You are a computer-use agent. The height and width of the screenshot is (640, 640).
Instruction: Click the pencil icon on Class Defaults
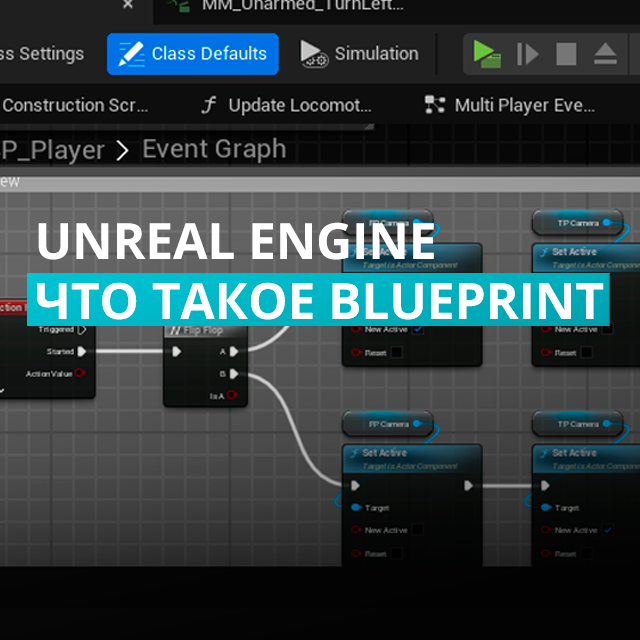[x=131, y=54]
